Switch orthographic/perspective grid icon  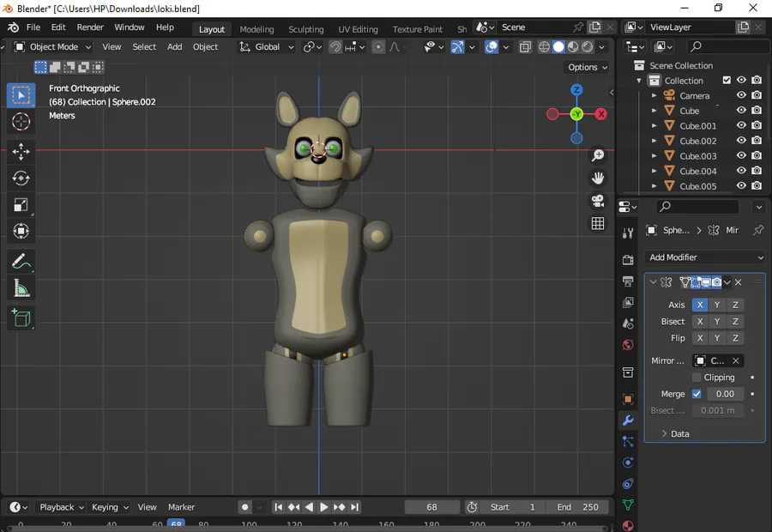pos(598,223)
